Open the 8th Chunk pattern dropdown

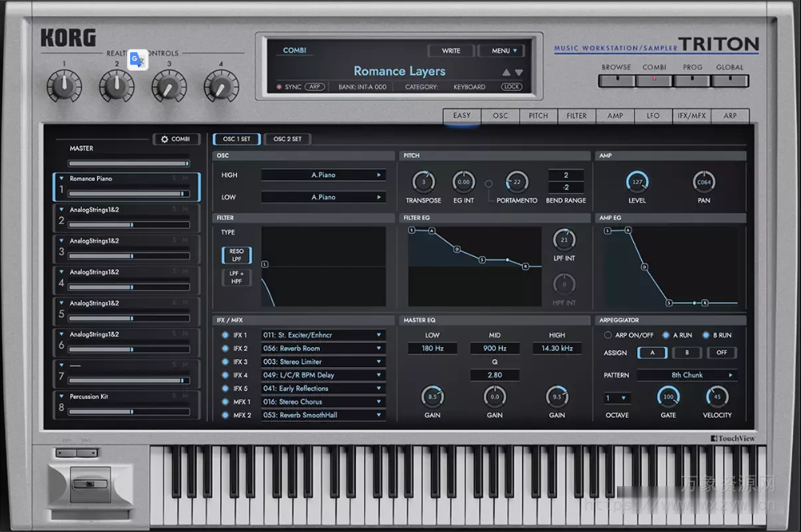click(x=687, y=374)
